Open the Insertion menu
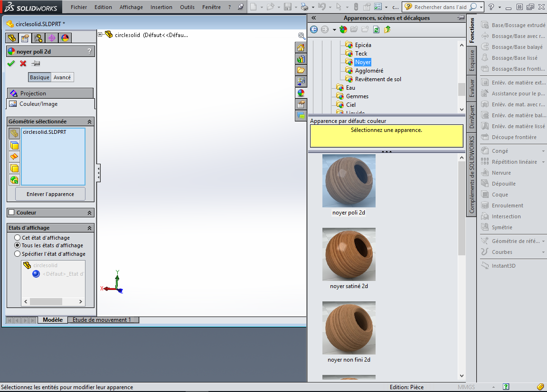This screenshot has height=392, width=547. tap(161, 7)
